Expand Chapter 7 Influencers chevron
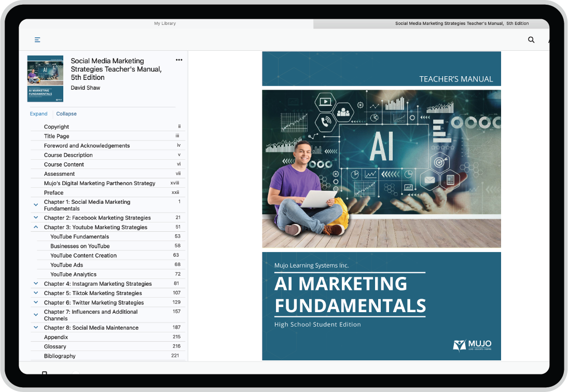Viewport: 568px width, 392px height. coord(36,315)
